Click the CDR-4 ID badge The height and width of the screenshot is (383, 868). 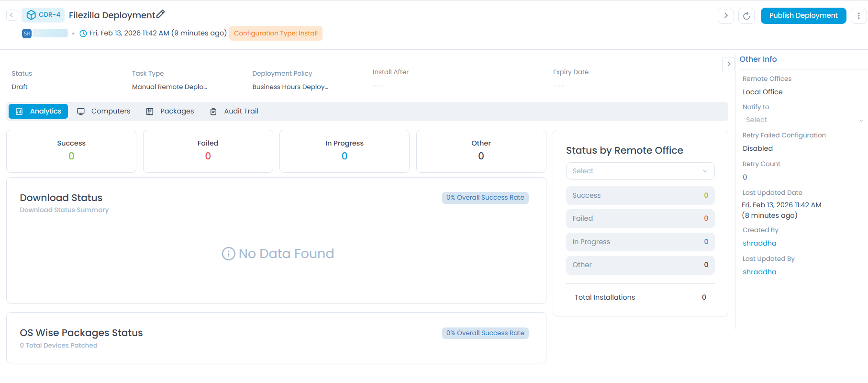(44, 15)
